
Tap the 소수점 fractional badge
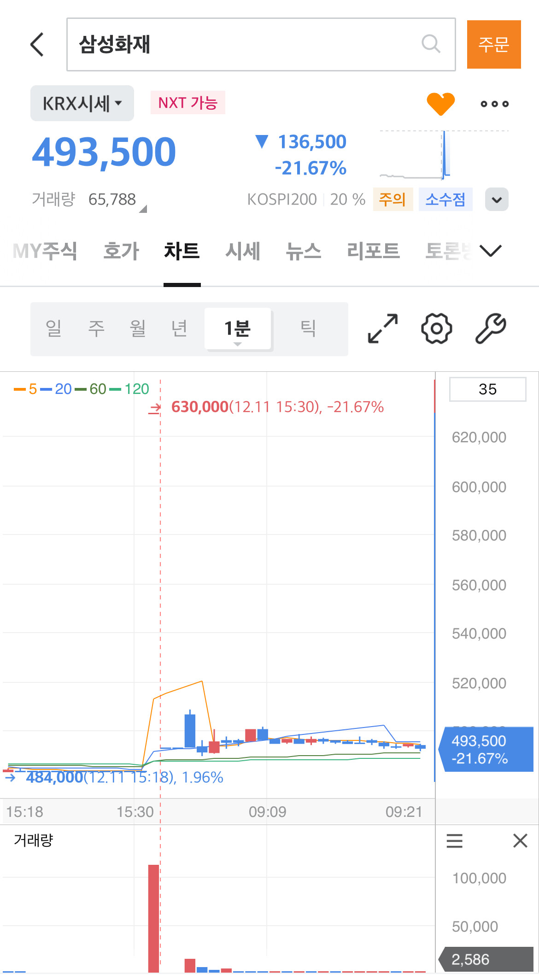[x=445, y=200]
